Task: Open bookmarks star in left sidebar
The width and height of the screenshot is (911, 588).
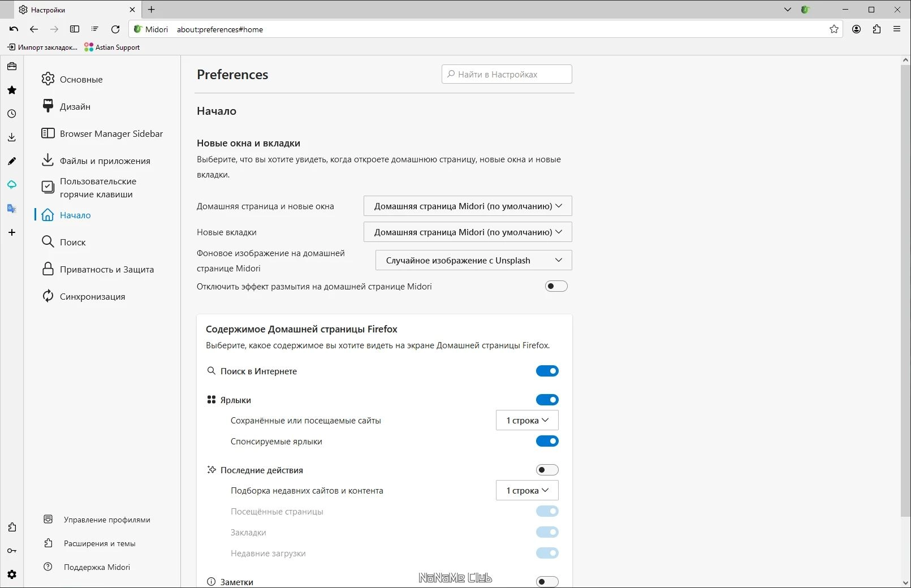Action: click(x=12, y=90)
